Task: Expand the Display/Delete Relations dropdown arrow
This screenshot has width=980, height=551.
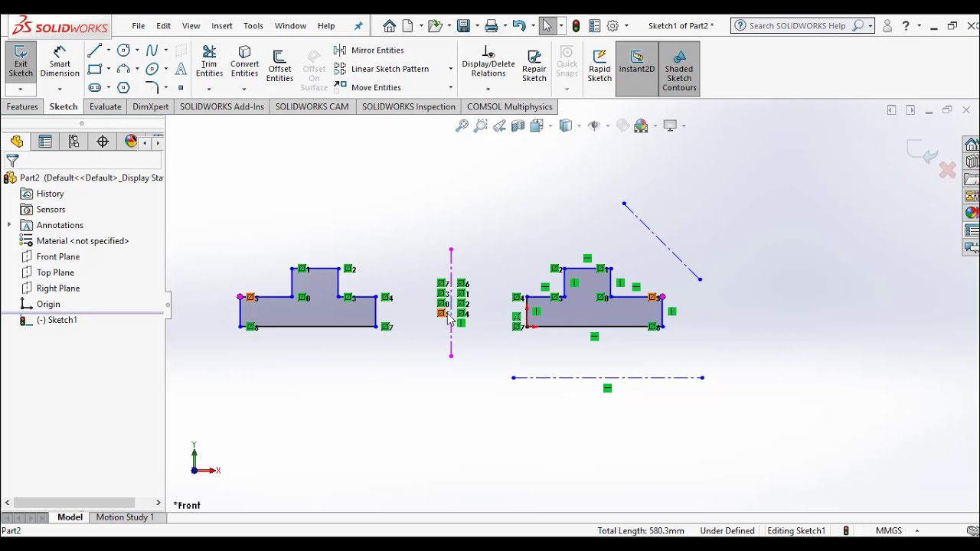Action: tap(488, 90)
